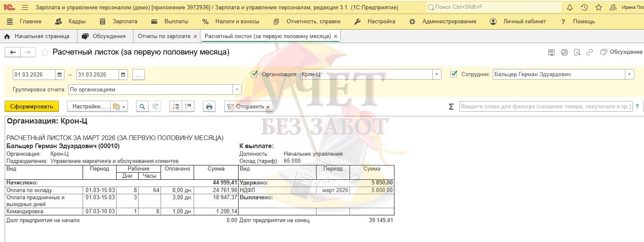The width and height of the screenshot is (644, 242).
Task: Click the end date field 31.03.2026
Action: (x=97, y=74)
